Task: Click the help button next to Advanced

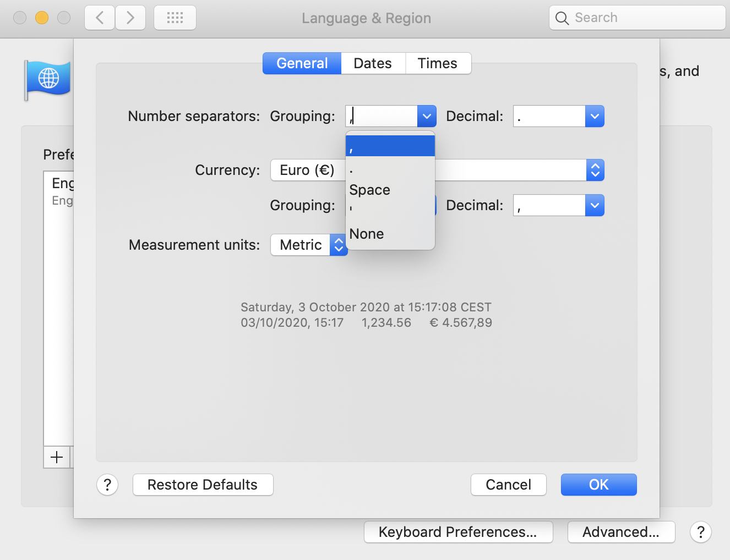Action: 700,532
